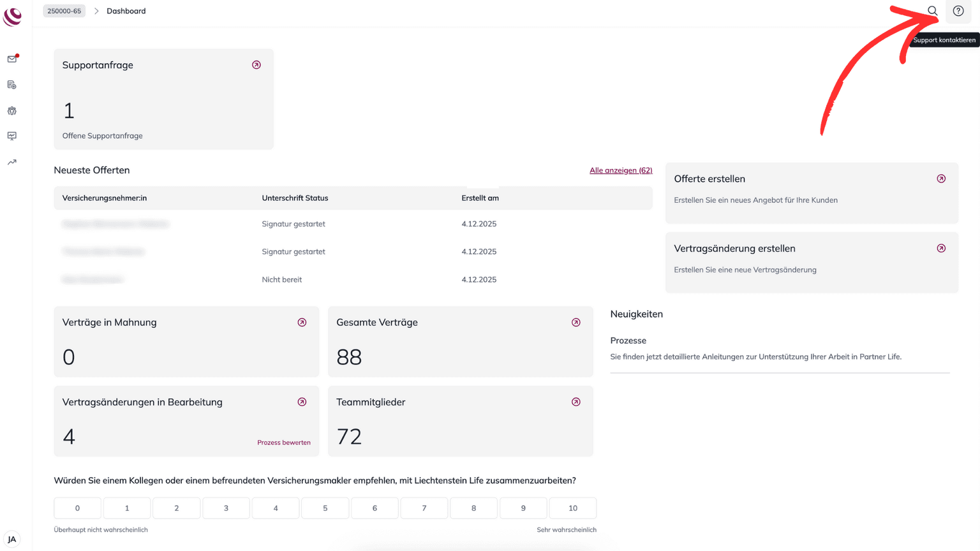
Task: Select rating 10 in recommendation survey
Action: click(x=572, y=508)
